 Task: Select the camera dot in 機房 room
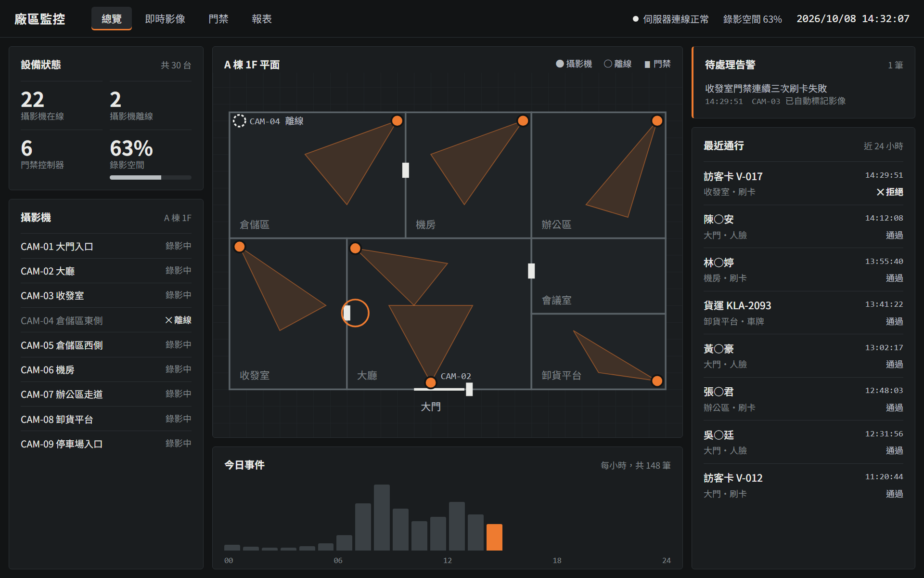point(523,121)
